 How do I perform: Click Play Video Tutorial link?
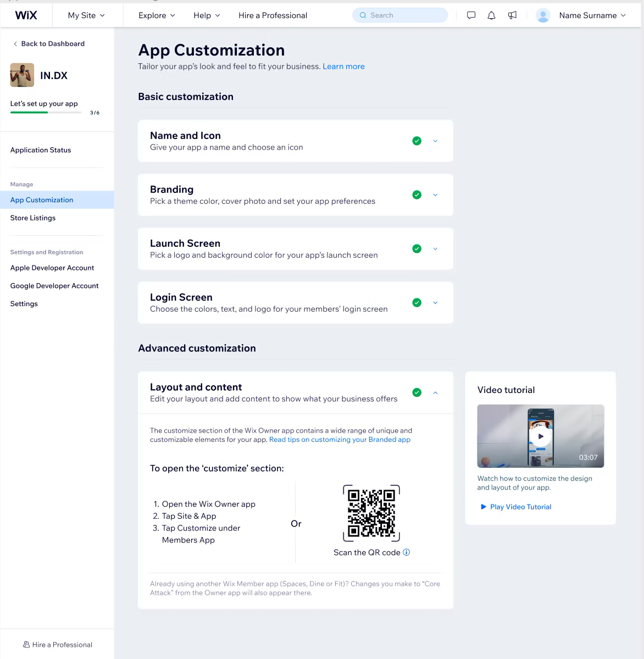click(x=516, y=507)
